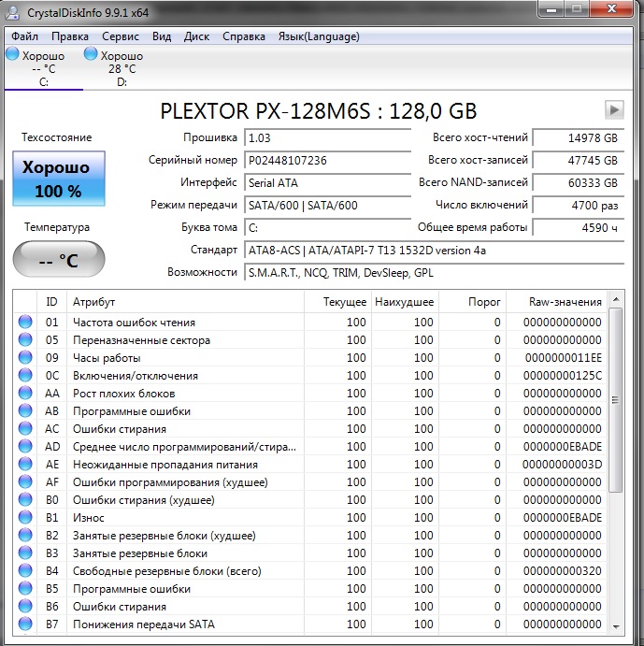Click status orb for attribute B7
The height and width of the screenshot is (646, 644).
25,624
